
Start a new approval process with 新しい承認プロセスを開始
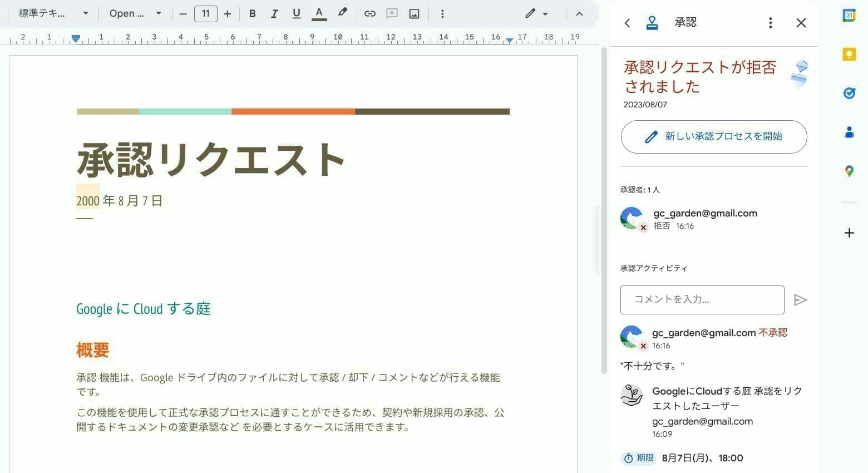714,137
